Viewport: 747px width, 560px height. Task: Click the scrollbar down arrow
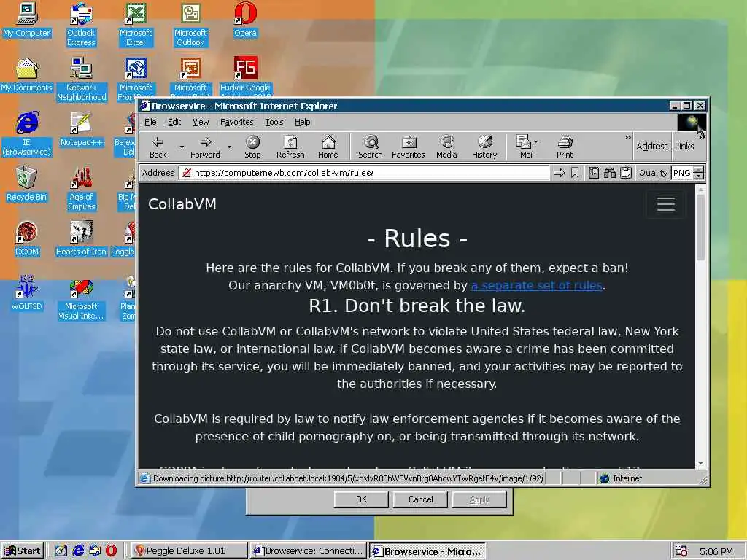pyautogui.click(x=700, y=463)
